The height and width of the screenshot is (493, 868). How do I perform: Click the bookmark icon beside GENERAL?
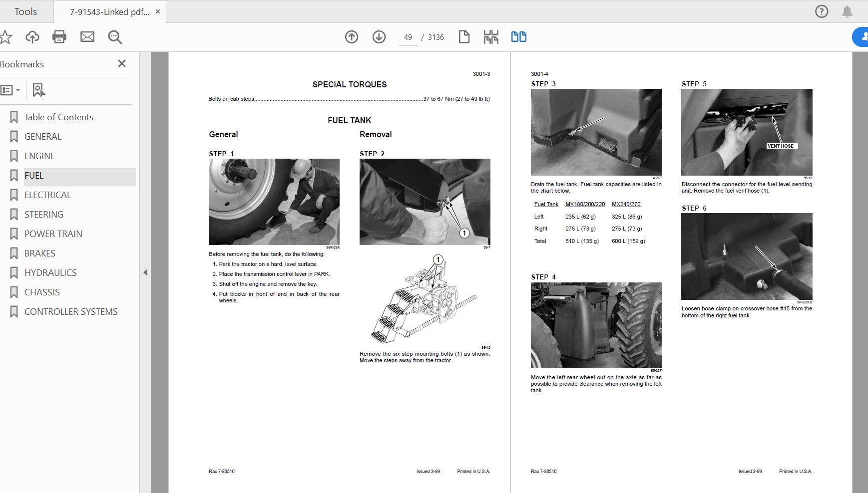pyautogui.click(x=14, y=137)
